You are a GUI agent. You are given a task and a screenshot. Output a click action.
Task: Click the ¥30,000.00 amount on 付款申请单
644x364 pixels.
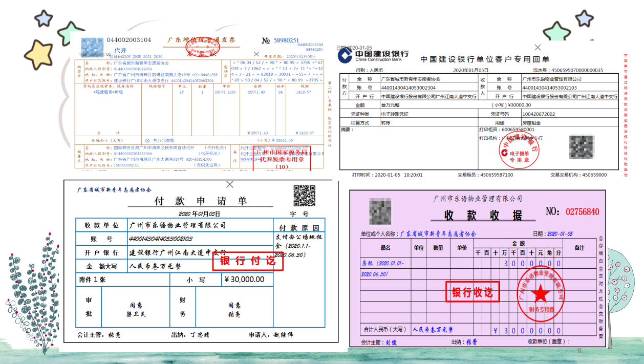point(244,280)
